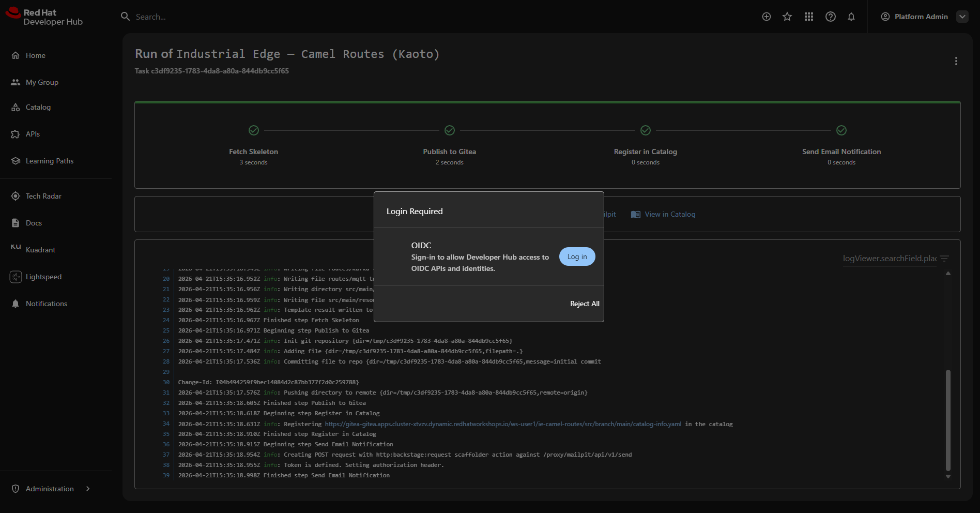Click the log viewer scrollbar thumb
Screen dimensions: 980x513
pos(948,420)
